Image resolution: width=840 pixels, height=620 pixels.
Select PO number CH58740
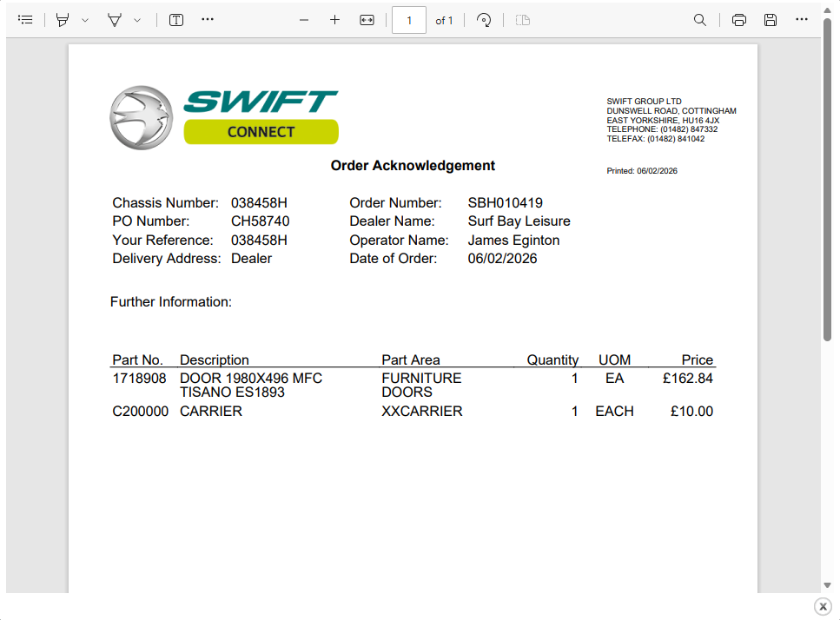[x=261, y=221]
